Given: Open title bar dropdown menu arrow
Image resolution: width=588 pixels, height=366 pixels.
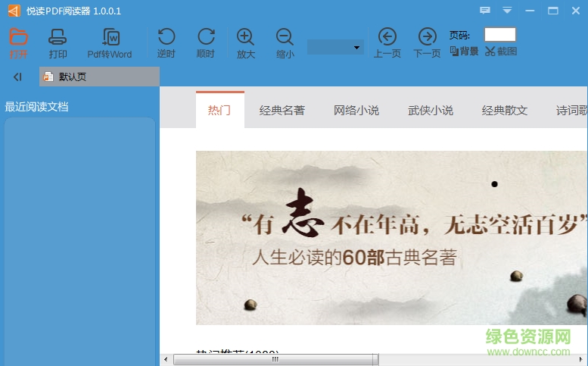Looking at the screenshot, I should [507, 11].
